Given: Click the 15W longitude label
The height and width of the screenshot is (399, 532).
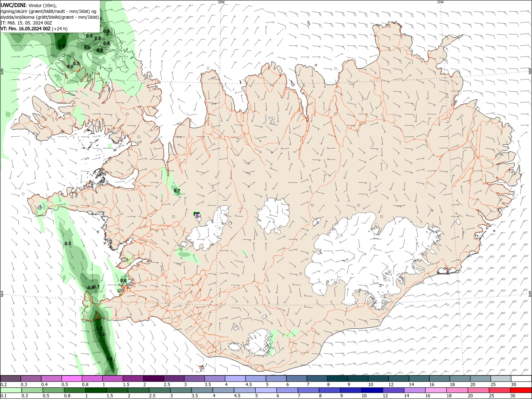Looking at the screenshot, I should tap(440, 2).
